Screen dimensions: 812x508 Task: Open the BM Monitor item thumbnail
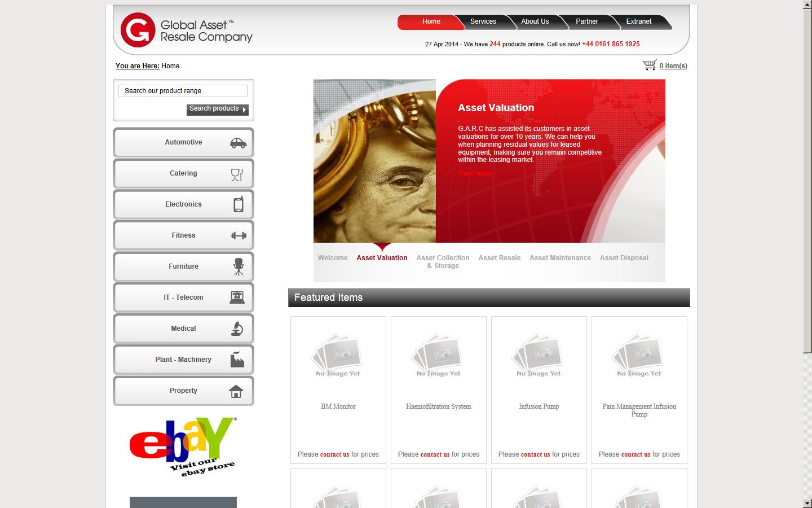point(338,354)
